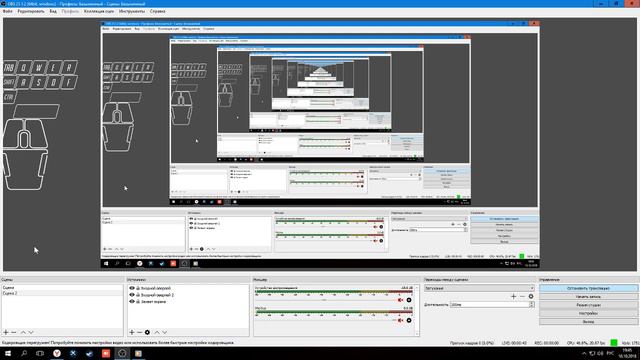Toggle lock icon of second source
This screenshot has height=360, width=640.
coord(138,295)
